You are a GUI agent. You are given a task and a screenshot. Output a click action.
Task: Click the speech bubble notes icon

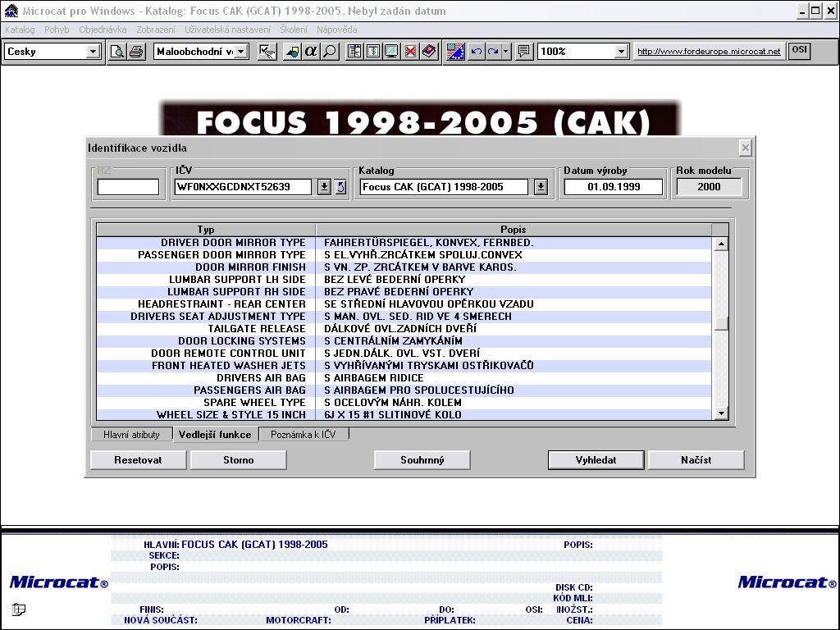coord(524,52)
